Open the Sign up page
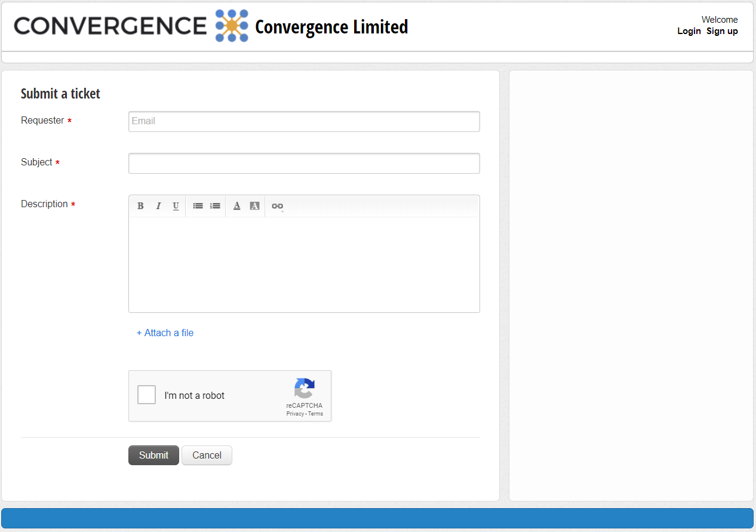Image resolution: width=756 pixels, height=532 pixels. (722, 31)
